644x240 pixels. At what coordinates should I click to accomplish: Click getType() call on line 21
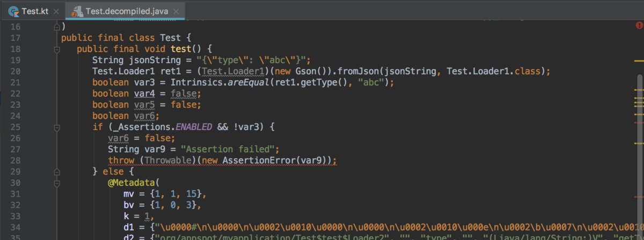pyautogui.click(x=322, y=82)
